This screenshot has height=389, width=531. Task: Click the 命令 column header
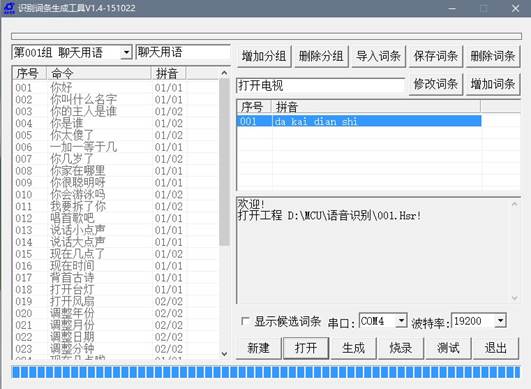(x=99, y=73)
